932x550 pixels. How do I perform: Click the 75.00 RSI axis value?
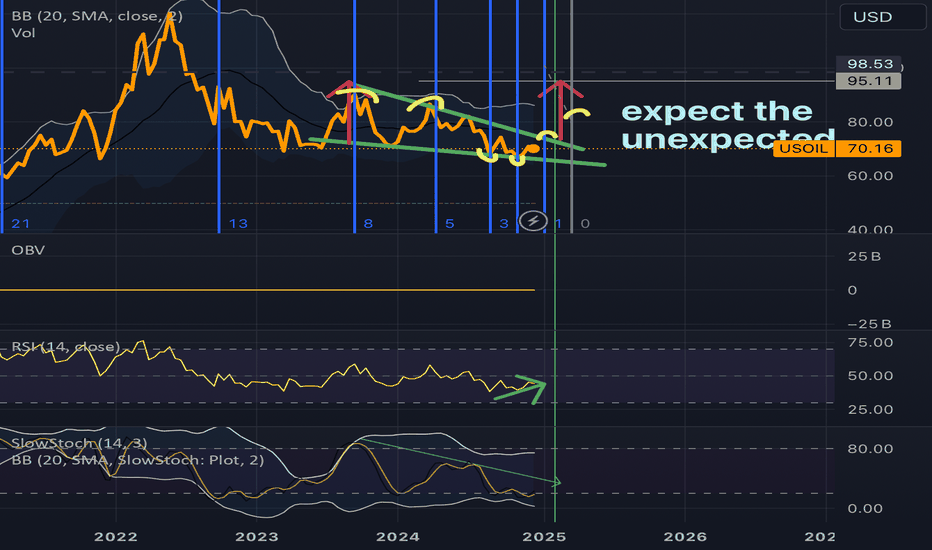point(870,342)
